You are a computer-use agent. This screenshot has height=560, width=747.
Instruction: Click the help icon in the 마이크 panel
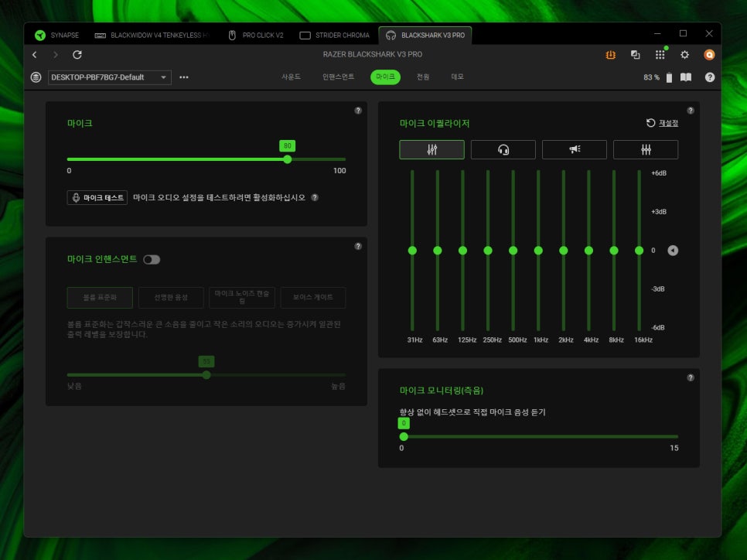(357, 111)
